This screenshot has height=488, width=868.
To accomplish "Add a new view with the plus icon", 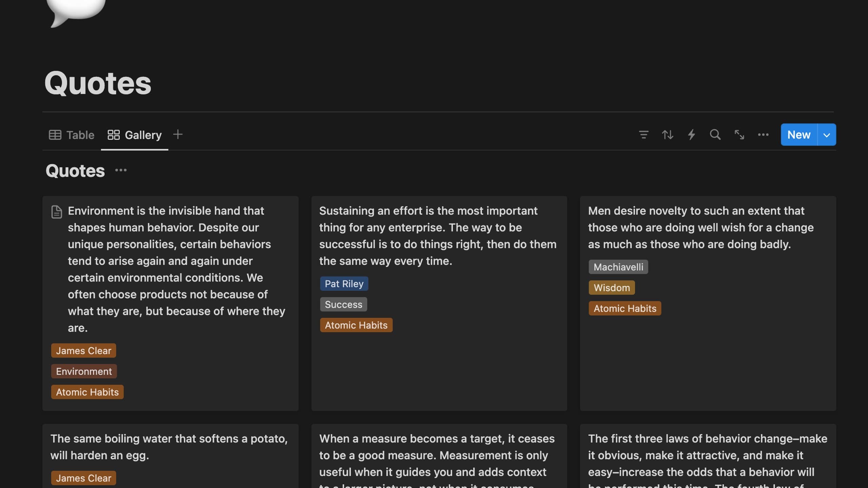I will pos(178,135).
